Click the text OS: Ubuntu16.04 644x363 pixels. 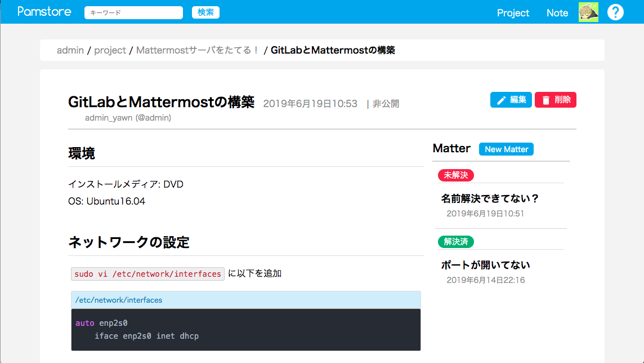click(x=107, y=201)
